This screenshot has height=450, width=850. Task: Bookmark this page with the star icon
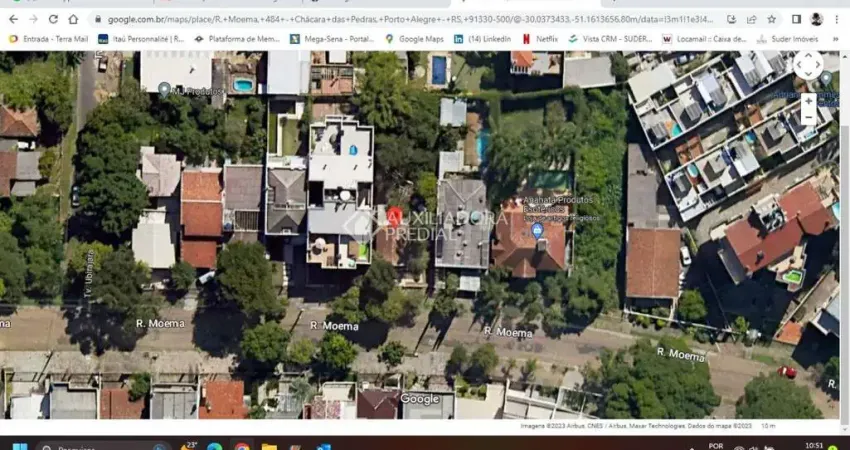[771, 20]
